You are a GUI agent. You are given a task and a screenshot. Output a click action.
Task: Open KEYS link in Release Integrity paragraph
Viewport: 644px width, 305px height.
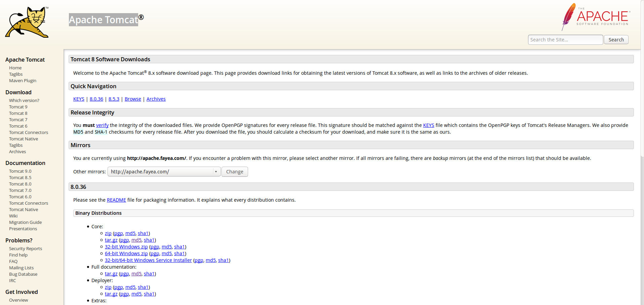pos(429,125)
